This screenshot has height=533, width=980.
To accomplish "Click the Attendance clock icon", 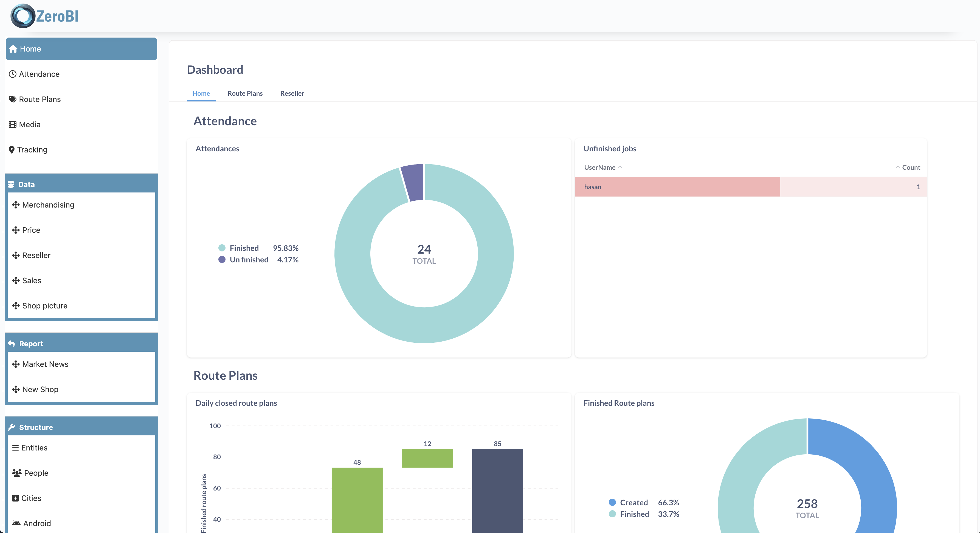I will coord(13,74).
